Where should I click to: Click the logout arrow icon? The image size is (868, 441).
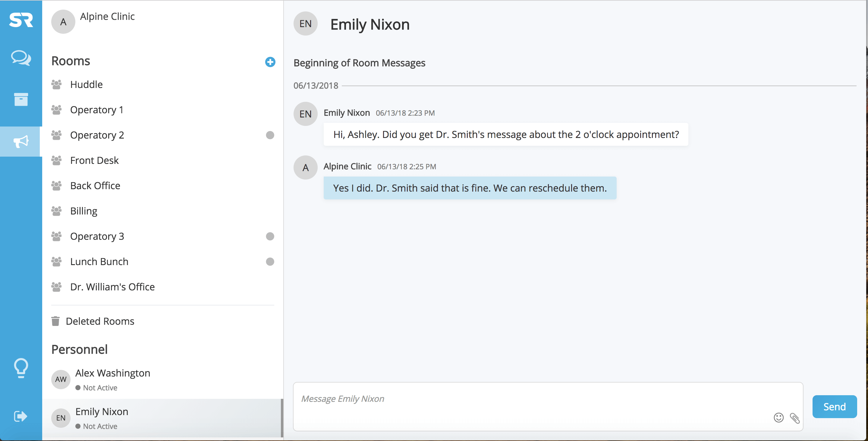click(x=21, y=416)
